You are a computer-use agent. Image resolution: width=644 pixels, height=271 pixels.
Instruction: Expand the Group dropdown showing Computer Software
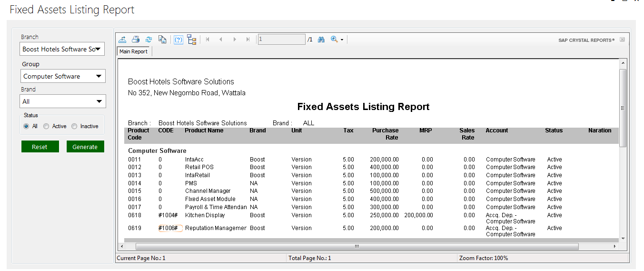tap(63, 76)
